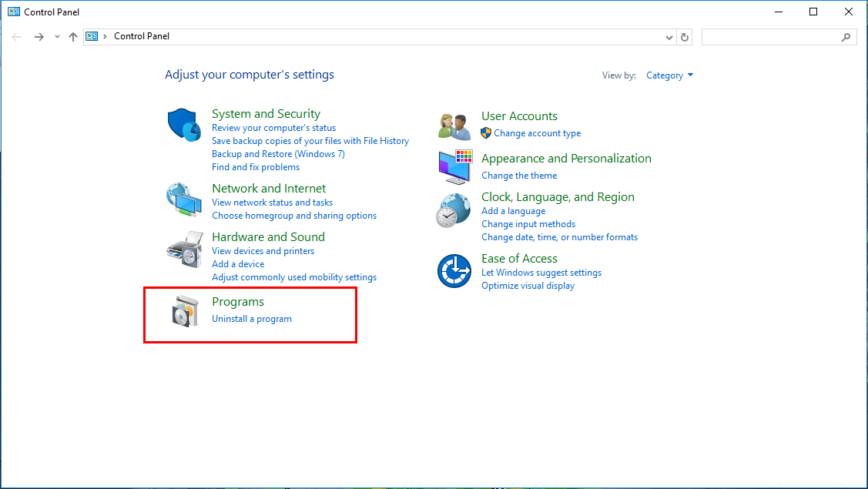
Task: Close the Control Panel window
Action: pos(849,12)
